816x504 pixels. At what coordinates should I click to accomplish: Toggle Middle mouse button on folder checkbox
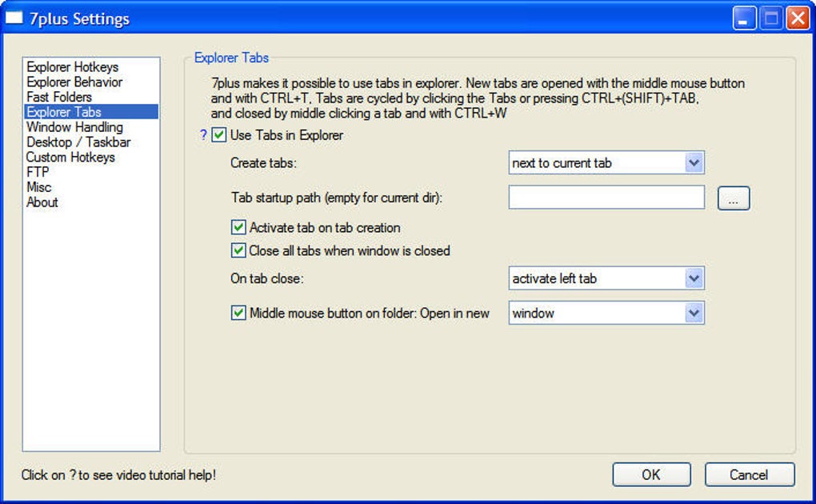click(x=238, y=313)
